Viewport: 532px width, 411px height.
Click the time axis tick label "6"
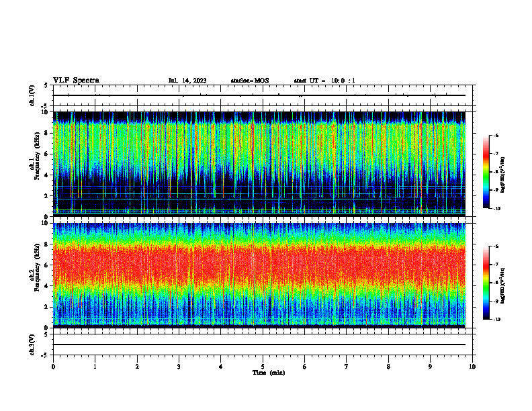(x=305, y=367)
